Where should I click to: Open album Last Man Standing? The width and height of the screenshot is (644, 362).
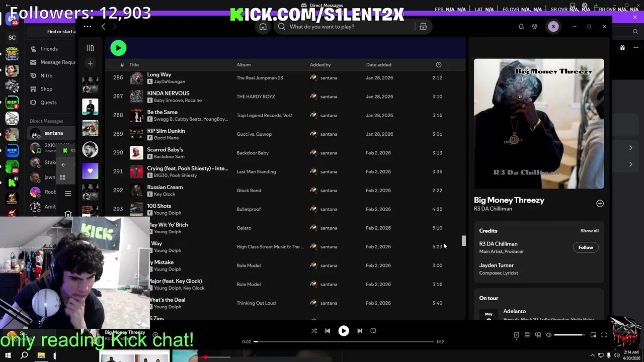coord(256,172)
